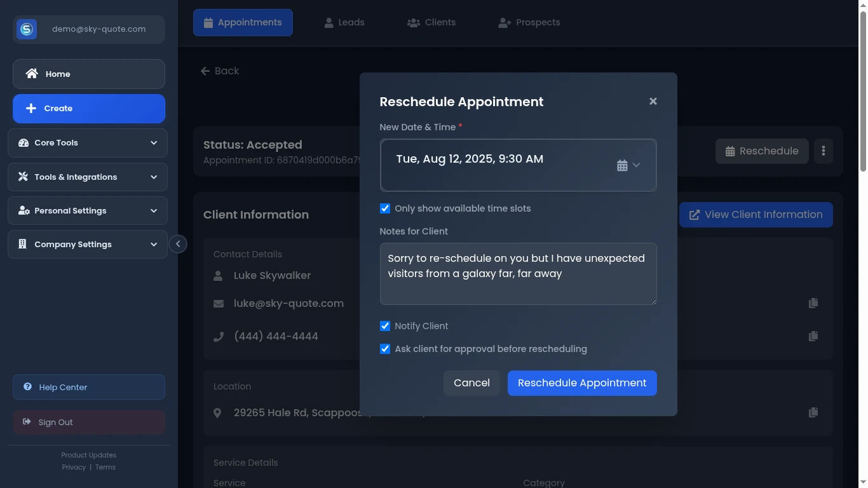Click the copy icon next to the email row

[x=813, y=303]
